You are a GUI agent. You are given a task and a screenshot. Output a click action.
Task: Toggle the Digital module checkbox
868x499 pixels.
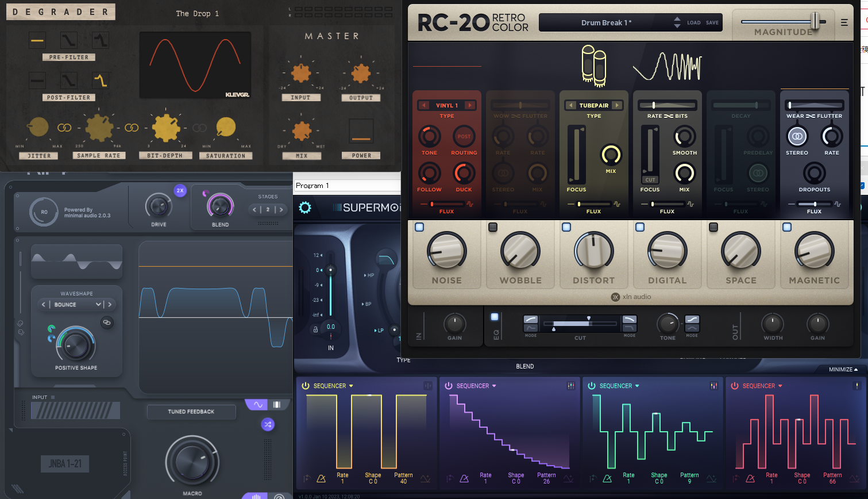[640, 227]
